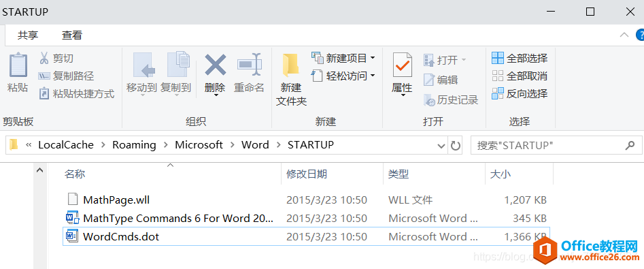Close the STARTUP window
Image resolution: width=644 pixels, height=269 pixels.
click(x=630, y=12)
